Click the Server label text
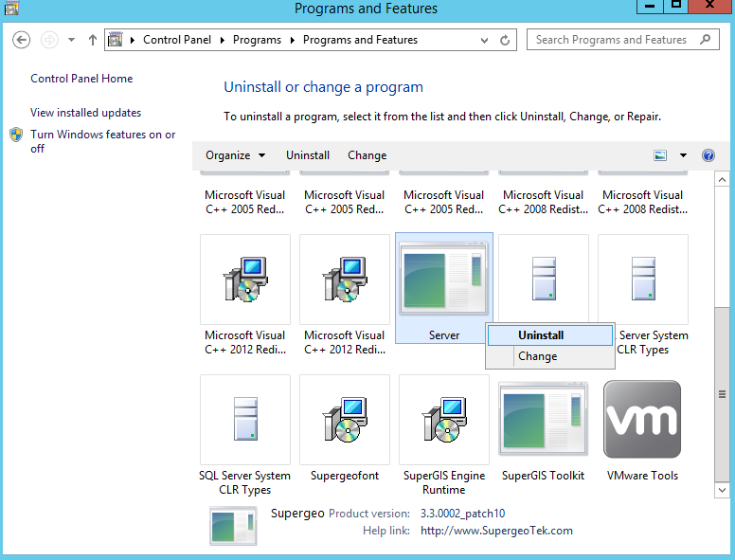Viewport: 735px width, 560px height. (444, 335)
